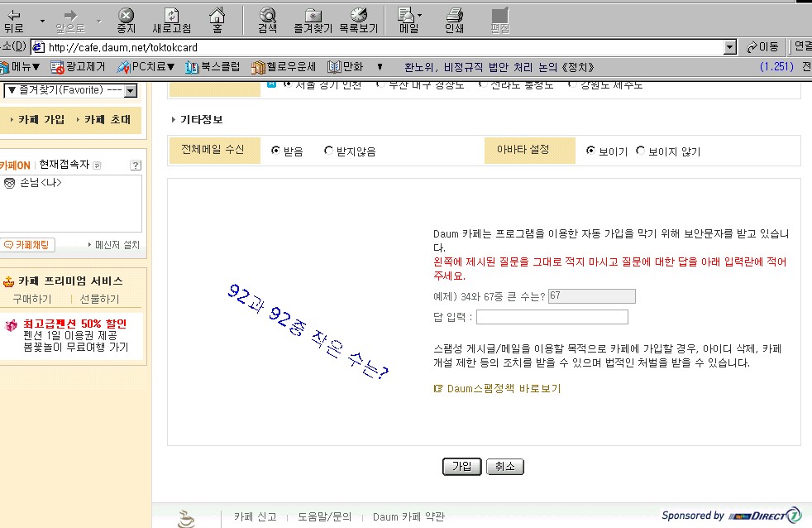812x528 pixels.
Task: Click the Back (뒤로) toolbar button
Action: click(x=13, y=20)
